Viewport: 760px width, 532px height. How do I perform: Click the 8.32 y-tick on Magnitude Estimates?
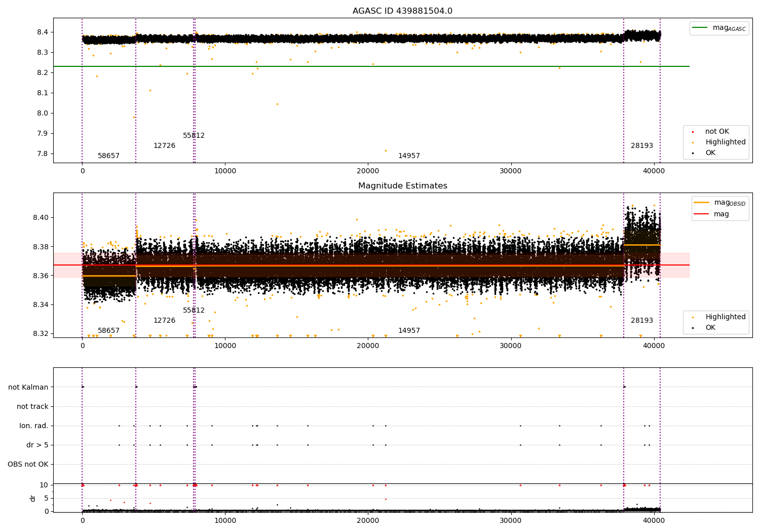41,334
